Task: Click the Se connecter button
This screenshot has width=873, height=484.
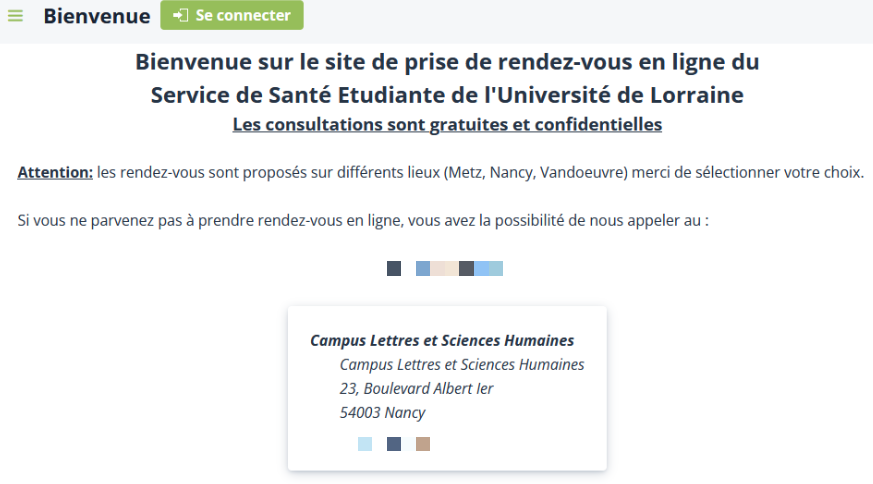Action: coord(232,16)
